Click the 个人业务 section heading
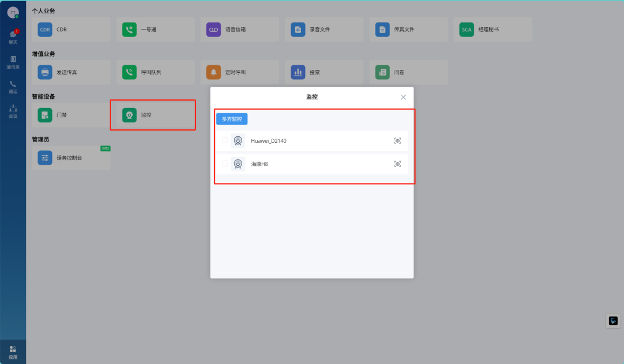 pos(43,11)
